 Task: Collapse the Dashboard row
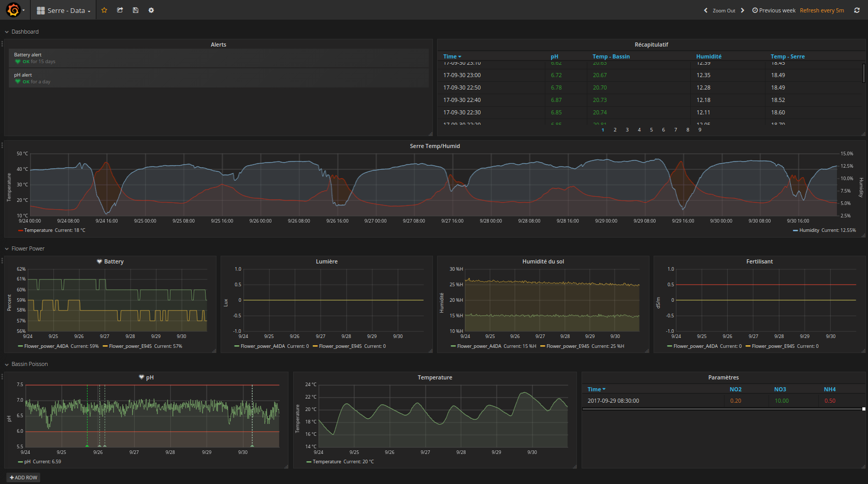22,32
